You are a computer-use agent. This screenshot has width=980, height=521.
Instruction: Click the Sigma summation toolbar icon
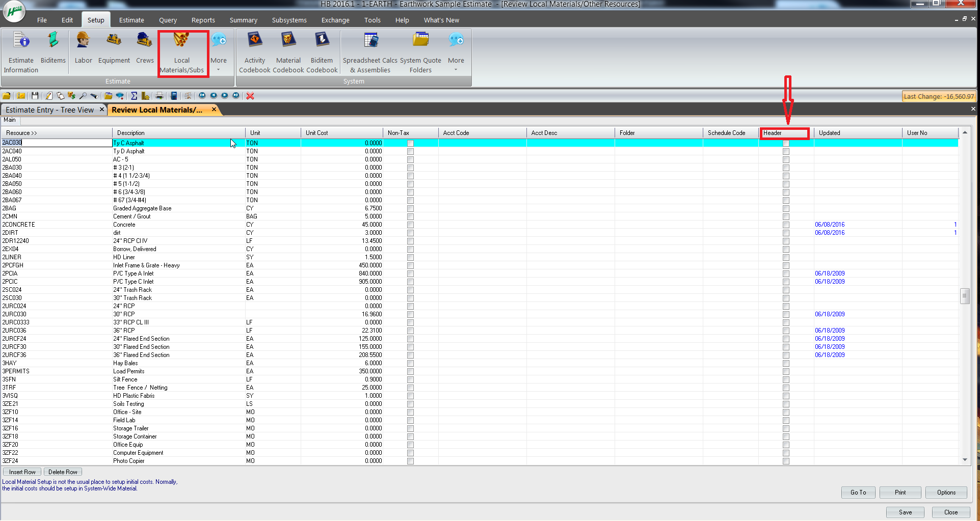pos(134,96)
